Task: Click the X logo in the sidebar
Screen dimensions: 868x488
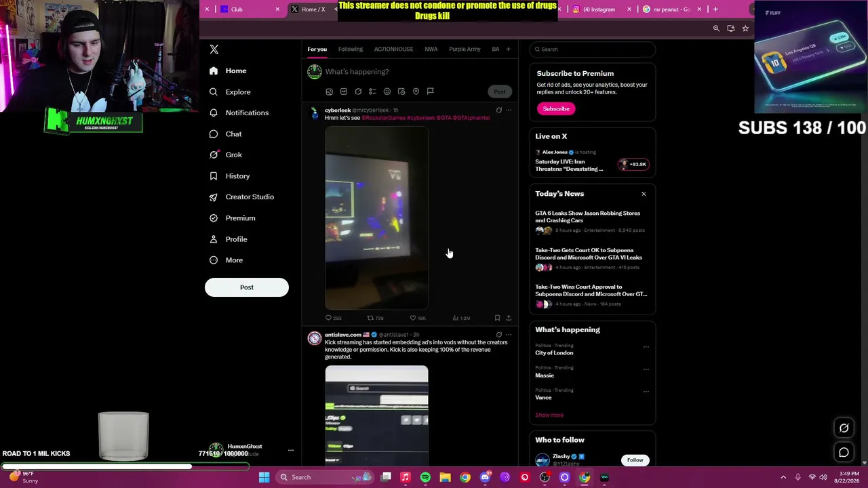Action: tap(214, 49)
